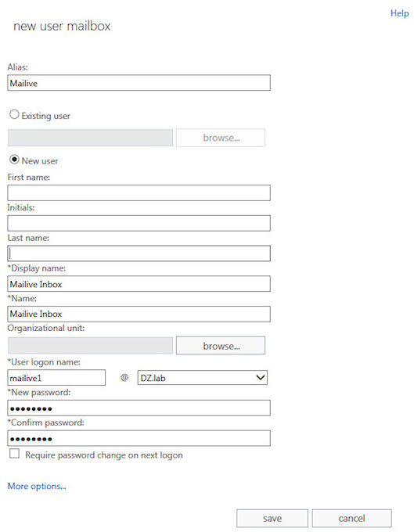Click the Name field with Mailive Inbox

pos(139,314)
